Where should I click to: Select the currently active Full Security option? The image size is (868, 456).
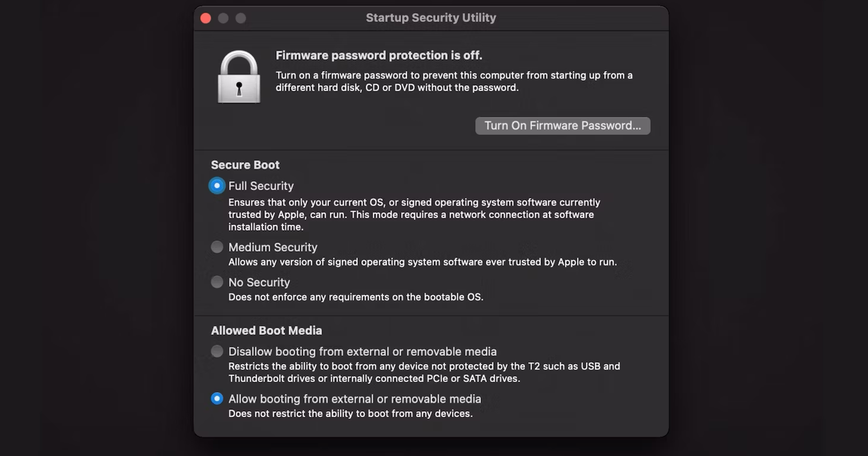(217, 185)
